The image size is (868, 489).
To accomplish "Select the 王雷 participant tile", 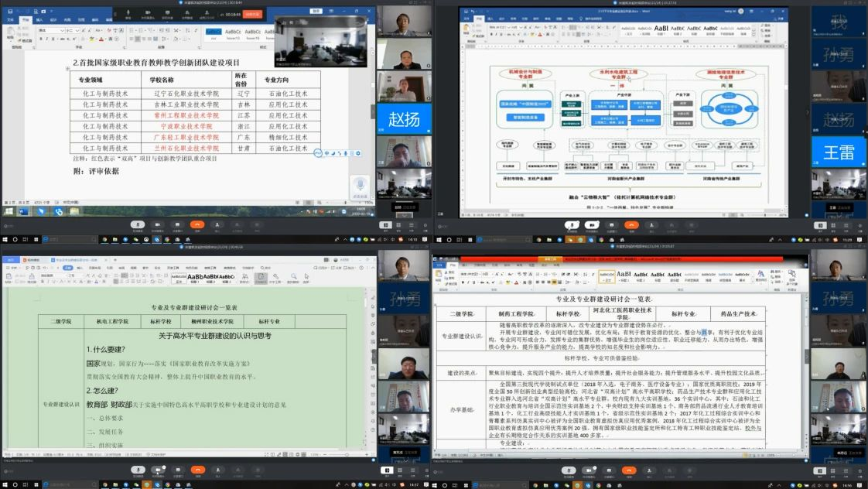I will click(839, 151).
